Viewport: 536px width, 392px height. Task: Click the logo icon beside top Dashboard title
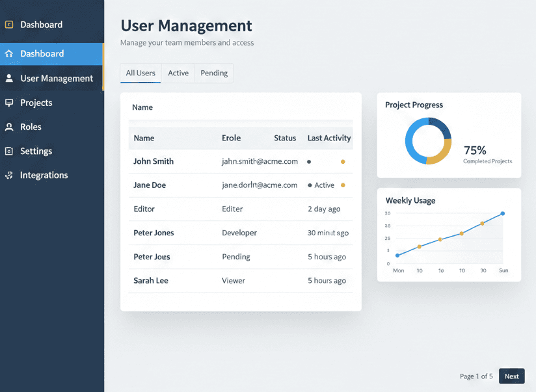(x=9, y=25)
